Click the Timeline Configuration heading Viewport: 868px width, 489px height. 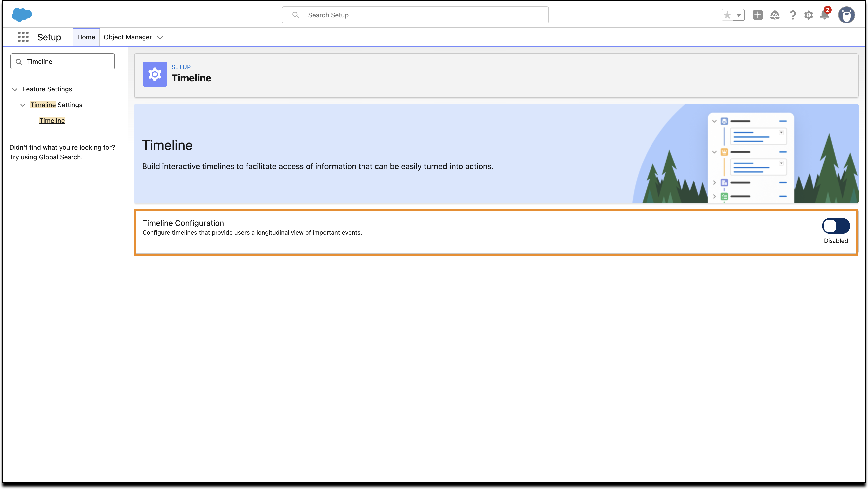click(183, 223)
